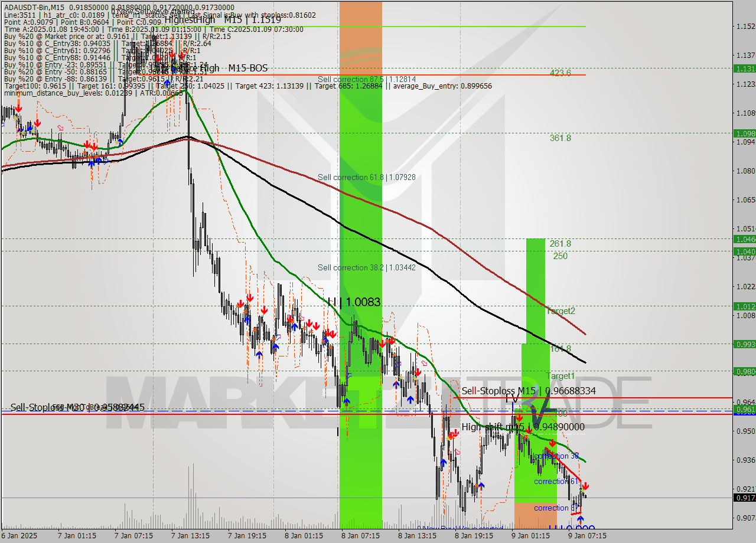Viewport: 756px width, 543px height.
Task: Click the 6 Jan 2025 time axis label
Action: 19,536
